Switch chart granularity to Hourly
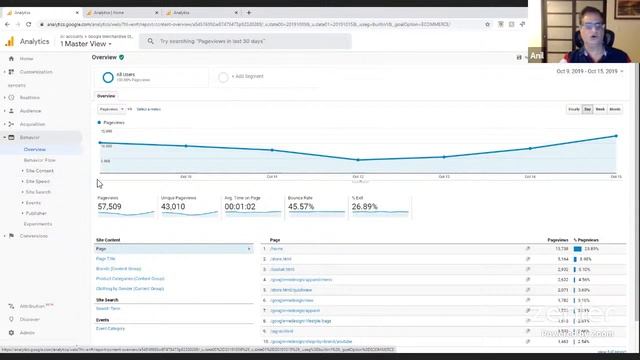The height and width of the screenshot is (360, 640). pos(573,109)
